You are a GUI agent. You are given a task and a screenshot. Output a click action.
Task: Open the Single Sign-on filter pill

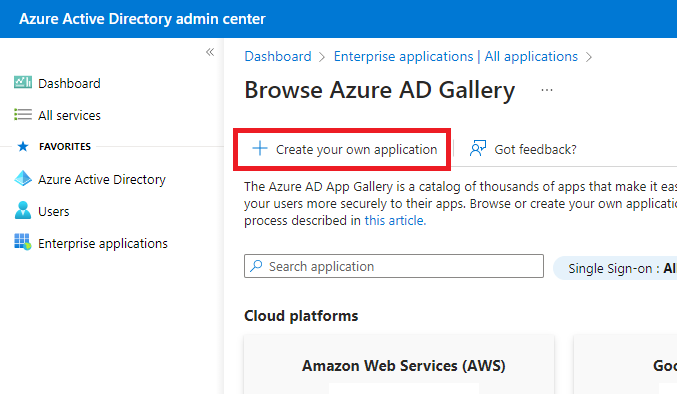[x=615, y=268]
